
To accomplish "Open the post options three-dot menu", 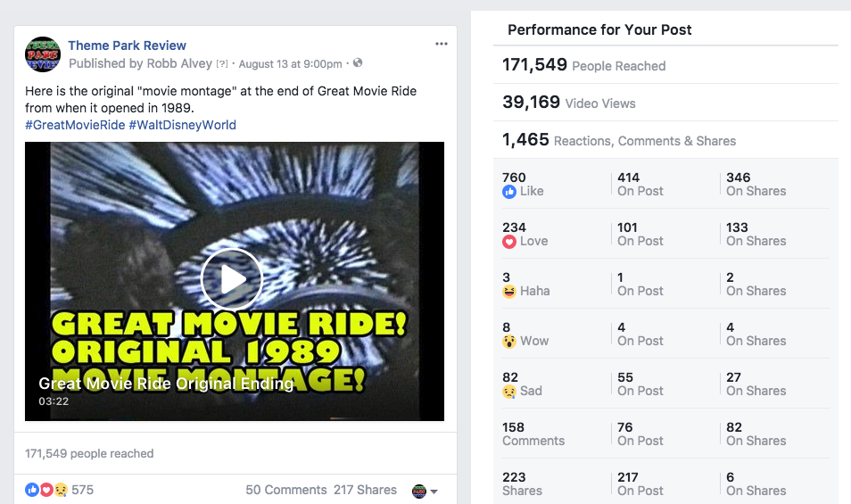I will (442, 44).
